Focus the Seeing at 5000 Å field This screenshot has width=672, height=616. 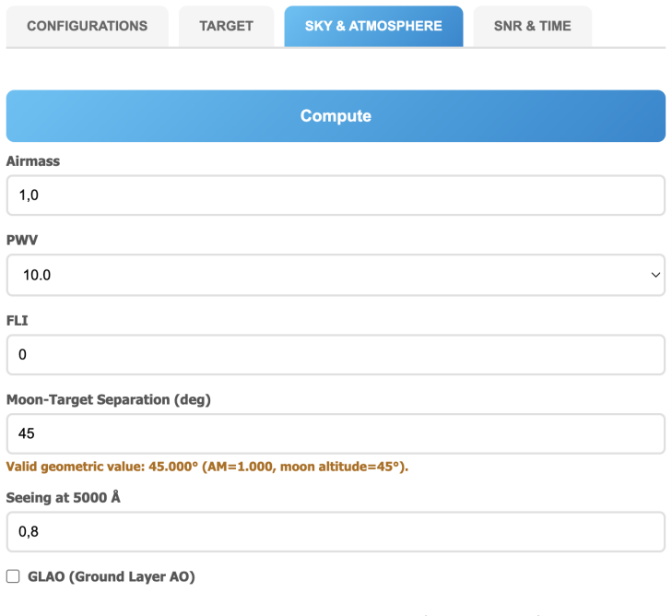pos(336,531)
